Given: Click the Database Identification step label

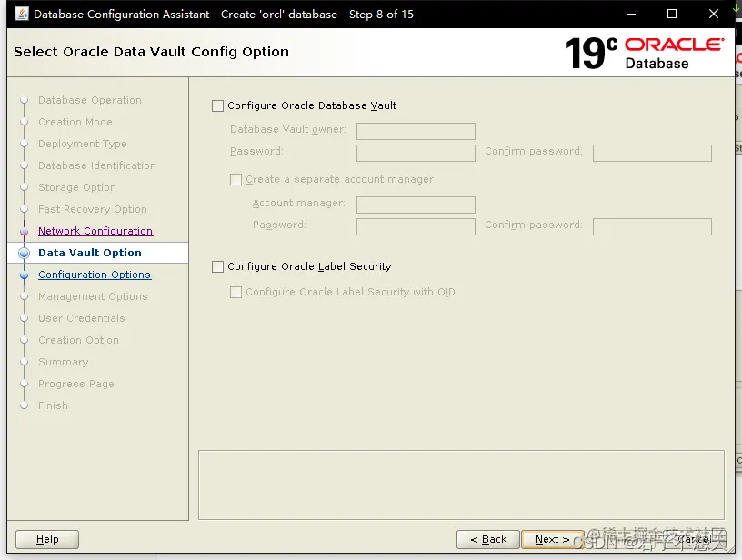Looking at the screenshot, I should point(97,165).
